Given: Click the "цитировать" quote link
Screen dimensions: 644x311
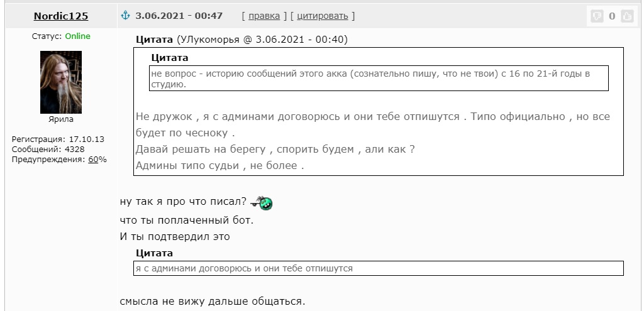Looking at the screenshot, I should [323, 16].
